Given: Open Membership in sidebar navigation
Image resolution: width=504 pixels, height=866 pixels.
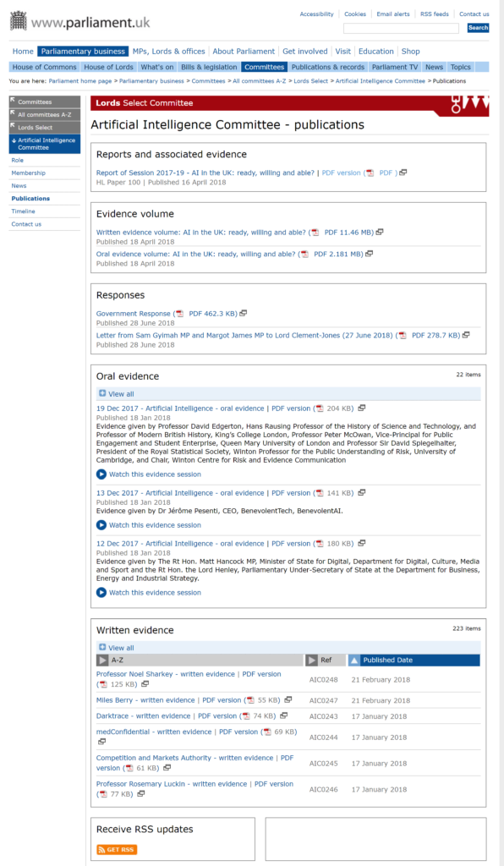Looking at the screenshot, I should 29,173.
